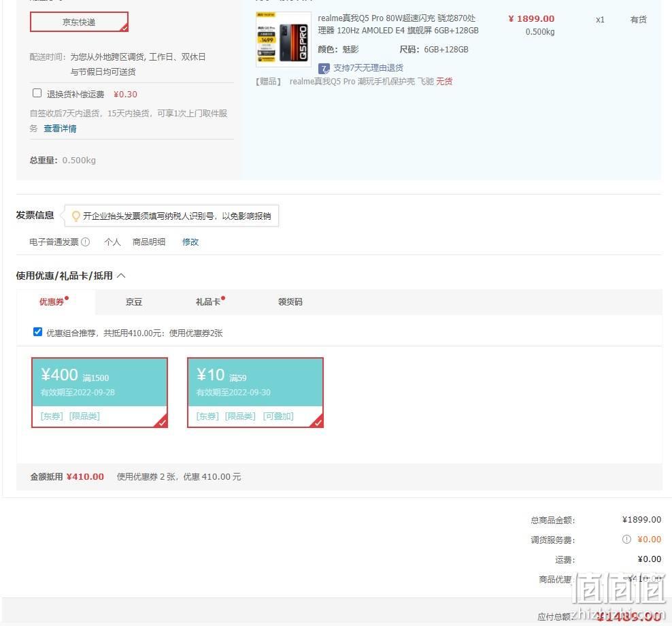
Task: Click the 7-day no-reason return badge icon
Action: [x=324, y=68]
